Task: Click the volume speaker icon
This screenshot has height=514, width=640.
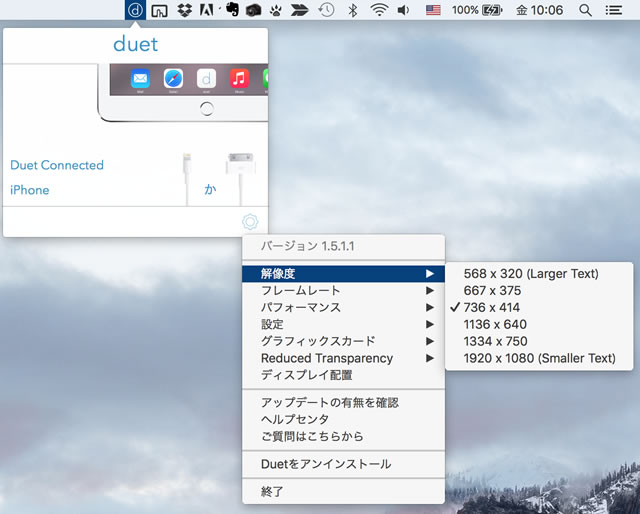Action: [403, 10]
